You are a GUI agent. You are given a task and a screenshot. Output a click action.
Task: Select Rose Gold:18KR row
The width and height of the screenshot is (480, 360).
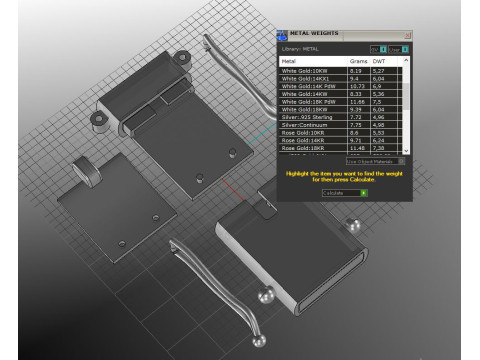point(340,148)
